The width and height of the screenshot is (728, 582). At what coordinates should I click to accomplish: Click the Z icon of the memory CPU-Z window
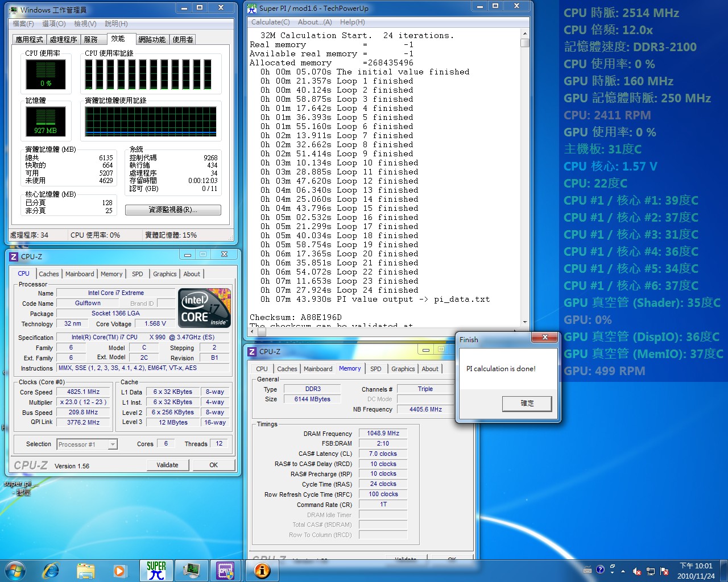[252, 351]
